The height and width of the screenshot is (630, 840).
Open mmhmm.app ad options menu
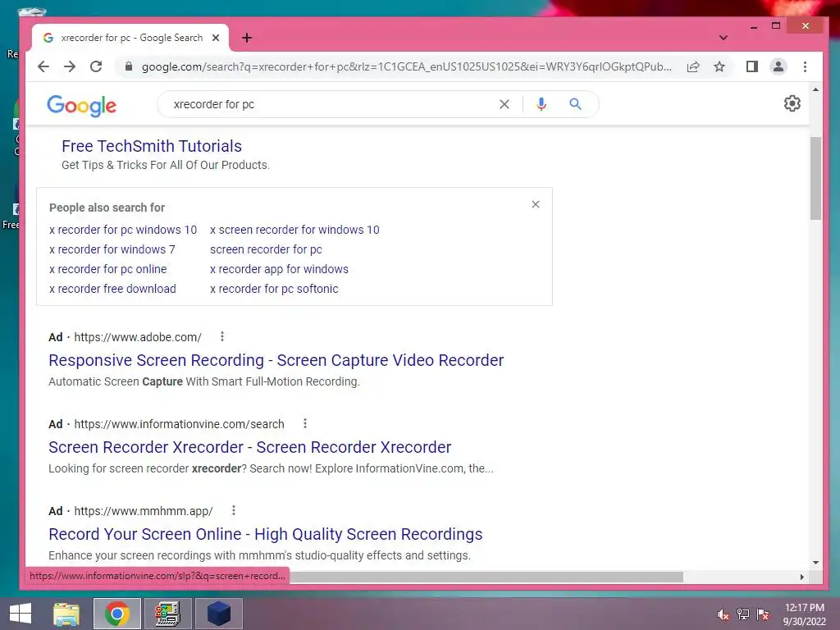(233, 510)
